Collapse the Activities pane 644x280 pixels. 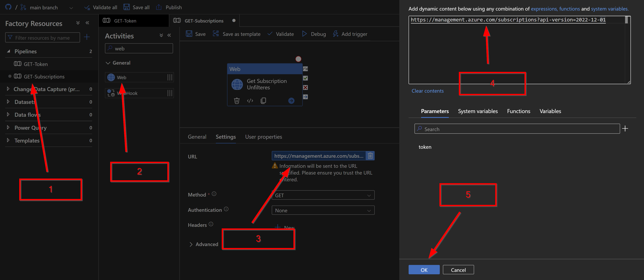coord(169,35)
